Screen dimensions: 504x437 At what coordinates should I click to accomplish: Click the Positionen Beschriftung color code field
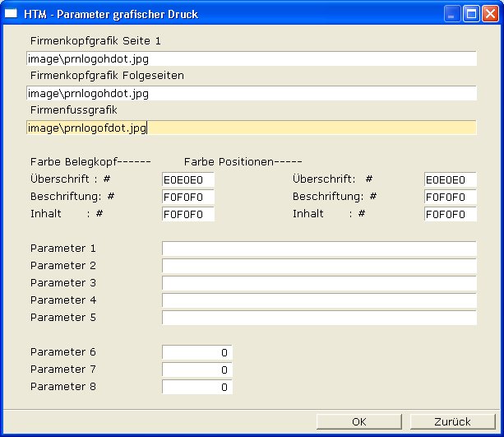(x=451, y=198)
